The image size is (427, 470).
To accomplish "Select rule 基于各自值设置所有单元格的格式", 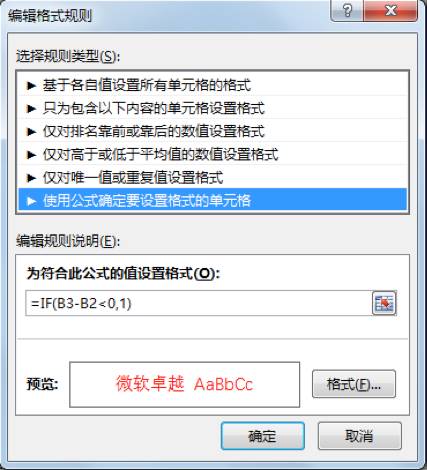I will (213, 85).
